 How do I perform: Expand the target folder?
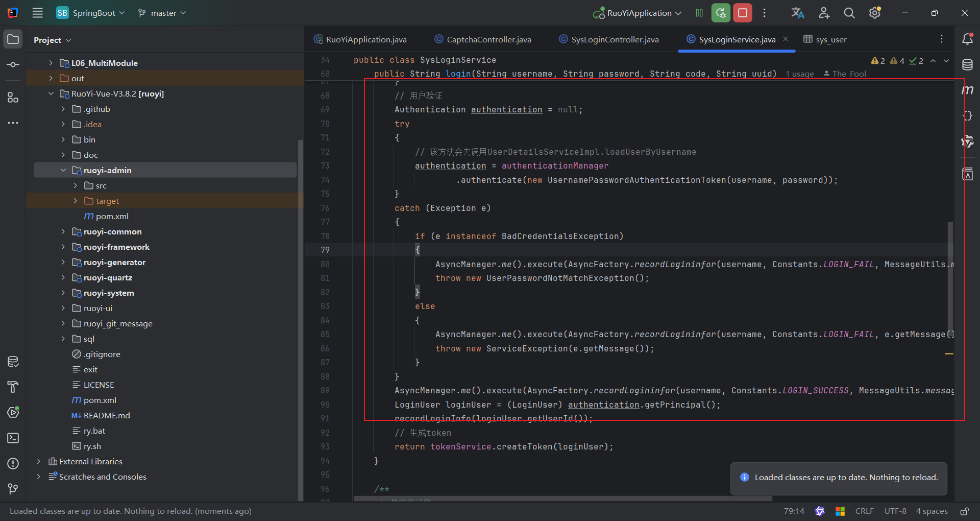pos(75,201)
